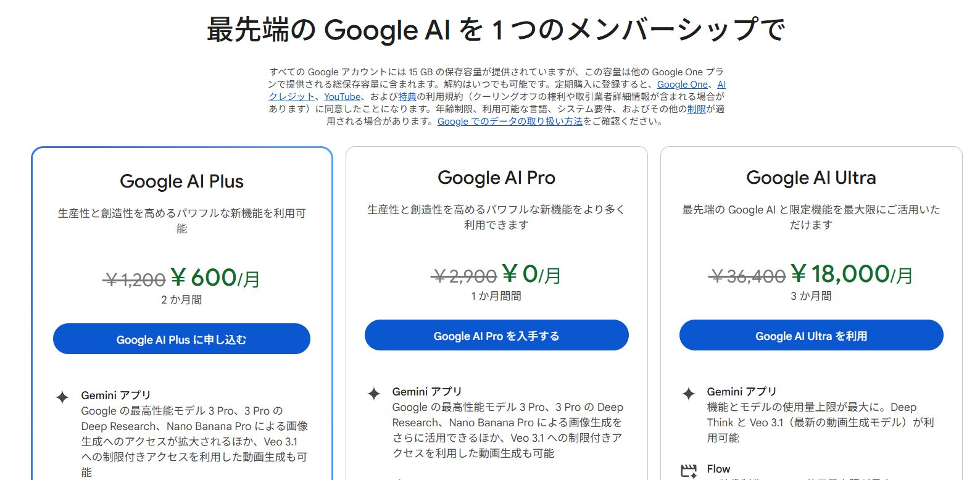
Task: Open the 制限 link
Action: [x=696, y=109]
